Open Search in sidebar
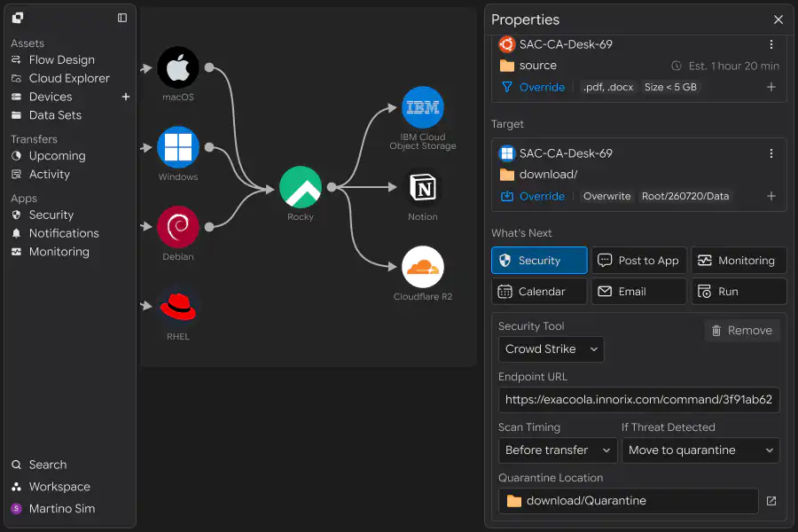Viewport: 798px width, 532px height. coord(47,465)
